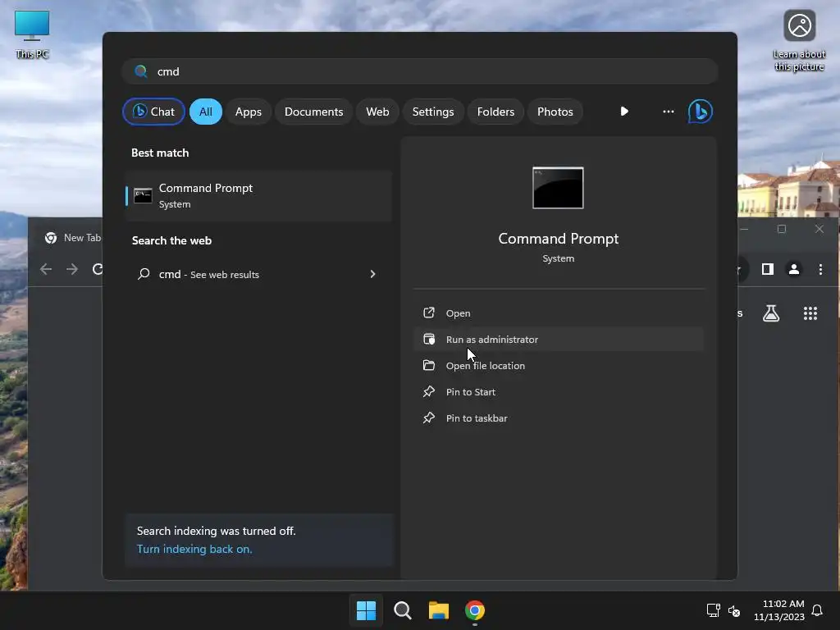Choose Run as administrator
This screenshot has width=840, height=630.
[559, 339]
